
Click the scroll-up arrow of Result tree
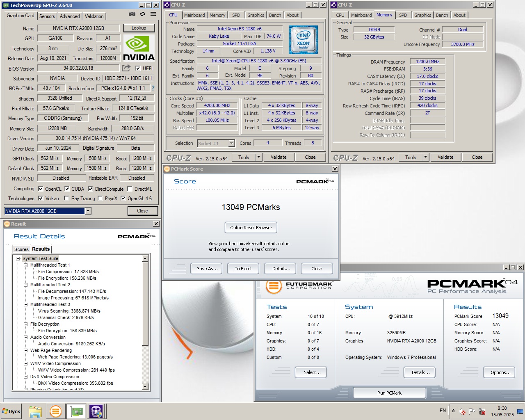(x=145, y=258)
